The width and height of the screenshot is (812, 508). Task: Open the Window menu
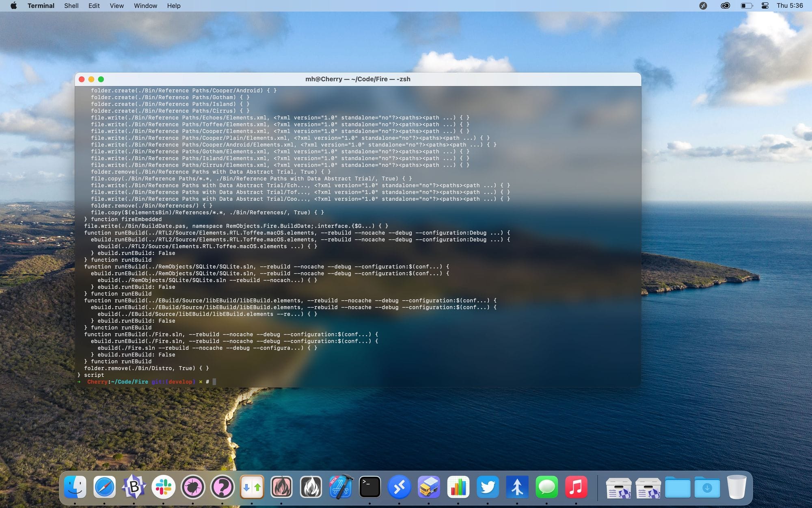145,6
